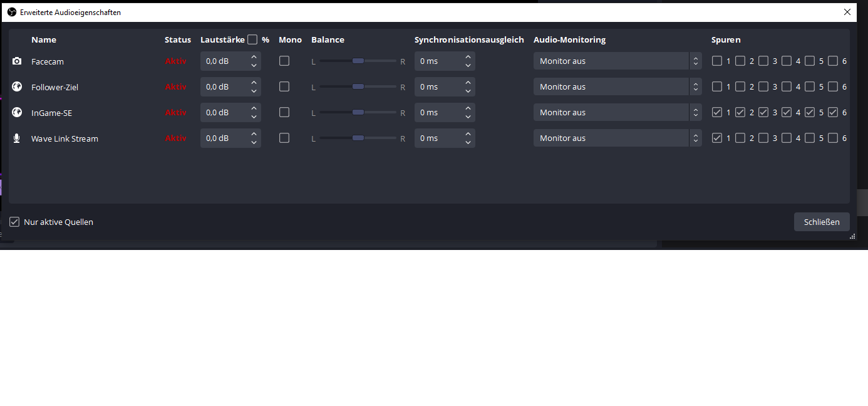Click the browser globe icon beside InGame-SE
Image resolution: width=868 pixels, height=406 pixels.
pos(17,113)
